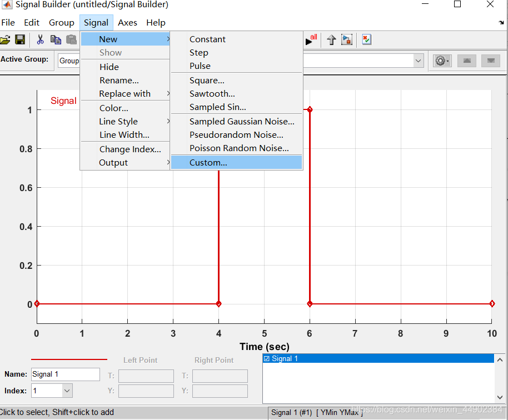The height and width of the screenshot is (420, 508).
Task: Click the Copy toolbar icon
Action: 56,39
